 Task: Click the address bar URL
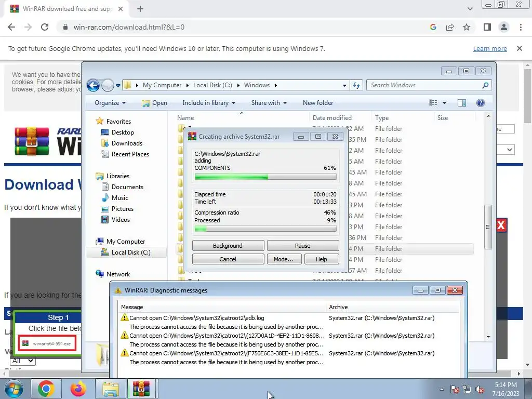(129, 27)
